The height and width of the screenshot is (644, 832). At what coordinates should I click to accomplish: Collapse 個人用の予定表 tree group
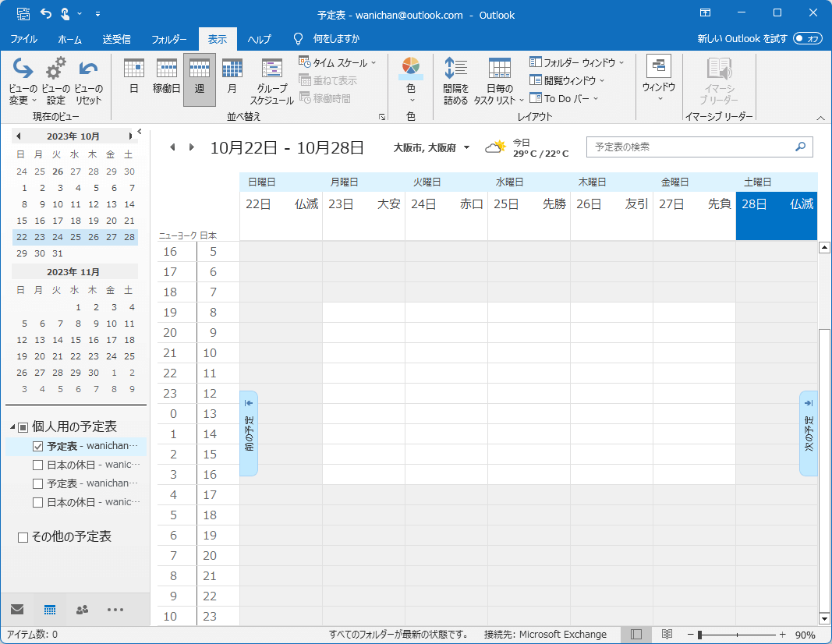pos(12,427)
